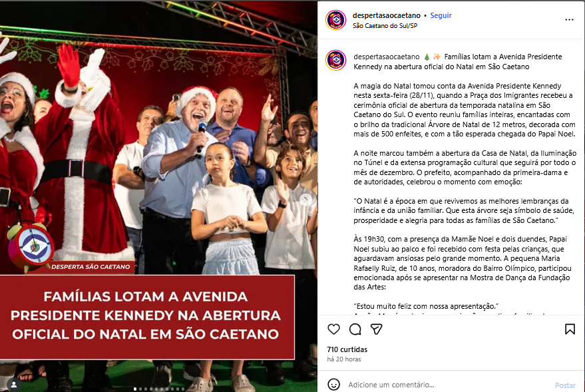Open comments via the speech bubble icon

[x=355, y=329]
